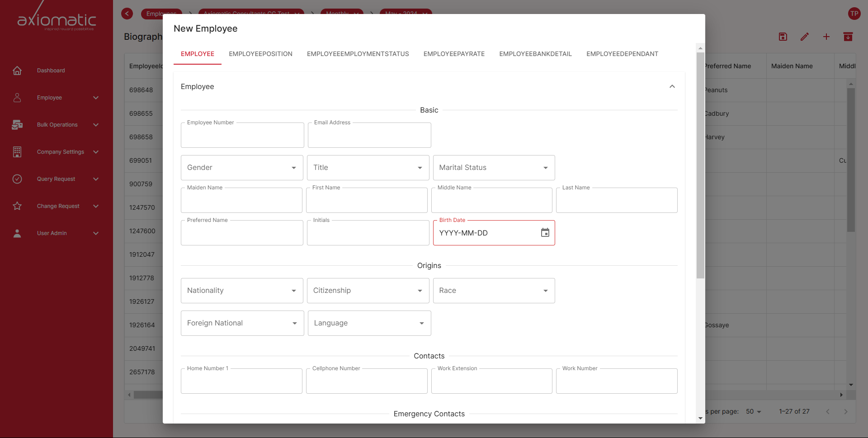Switch to the EMPLOYEEPOSITION tab
The image size is (868, 438).
coord(260,54)
